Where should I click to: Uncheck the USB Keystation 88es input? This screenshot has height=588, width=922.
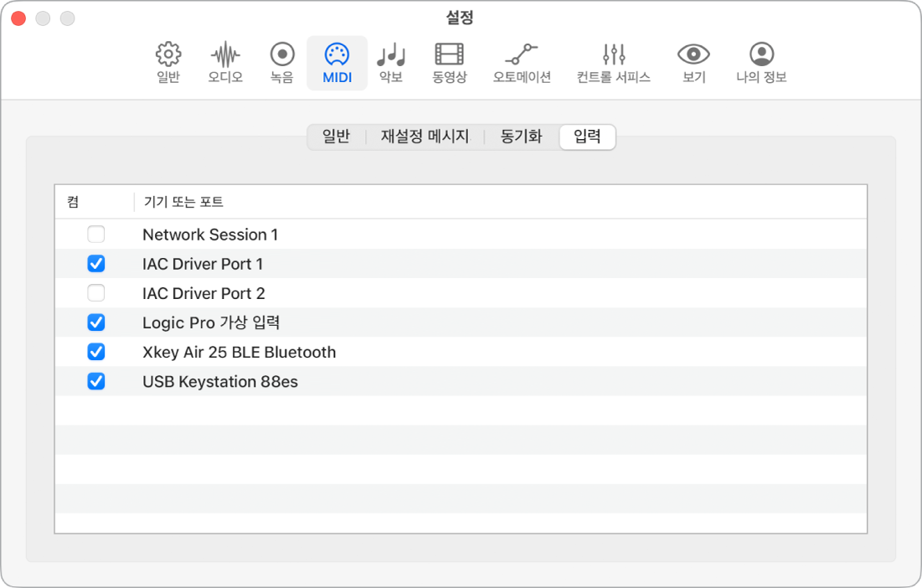(x=96, y=382)
